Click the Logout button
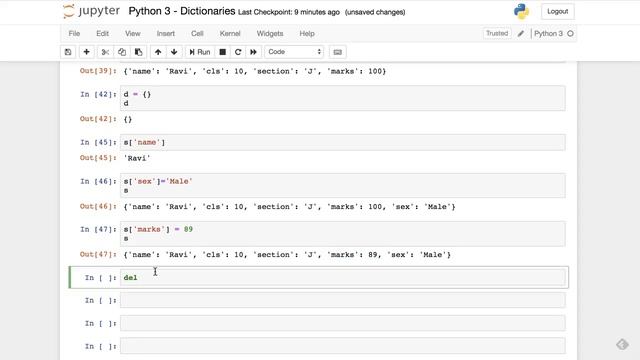The width and height of the screenshot is (640, 360). click(x=558, y=11)
